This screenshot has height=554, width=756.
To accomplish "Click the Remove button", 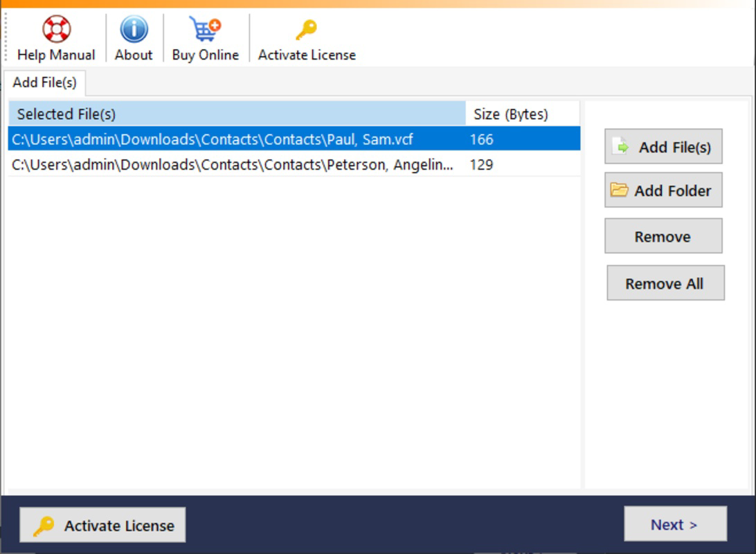I will (663, 235).
